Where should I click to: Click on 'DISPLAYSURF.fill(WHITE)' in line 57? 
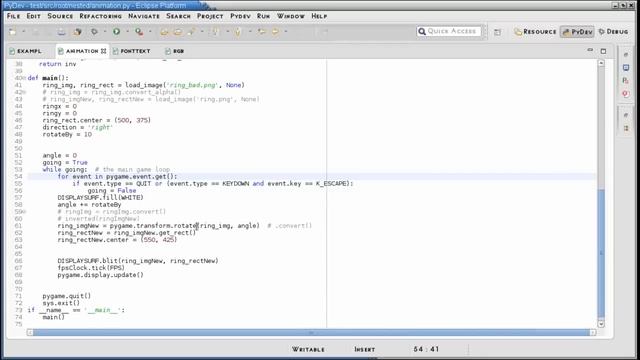click(x=100, y=198)
